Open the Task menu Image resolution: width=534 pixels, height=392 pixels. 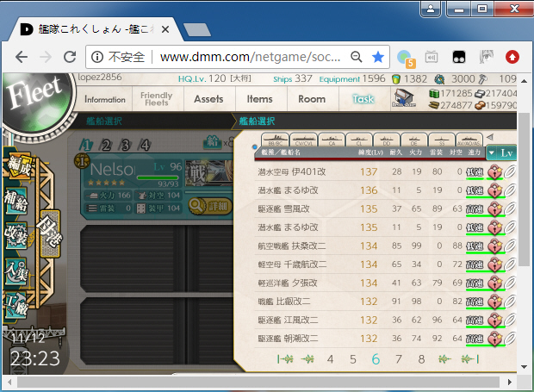[363, 99]
